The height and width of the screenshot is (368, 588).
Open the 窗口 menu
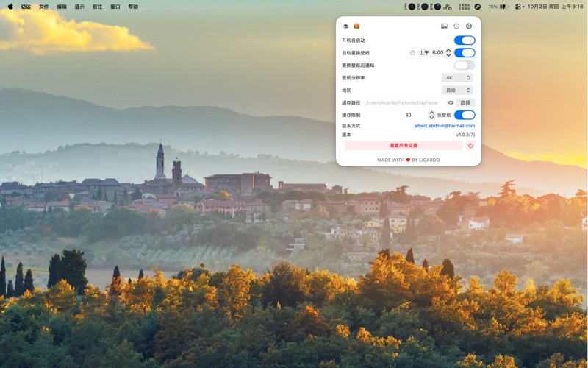[x=115, y=7]
